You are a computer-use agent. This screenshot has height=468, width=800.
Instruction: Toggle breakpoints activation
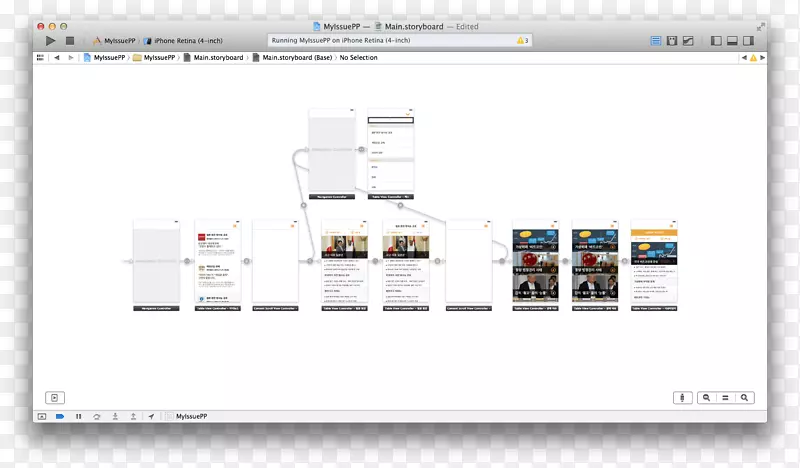(60, 416)
